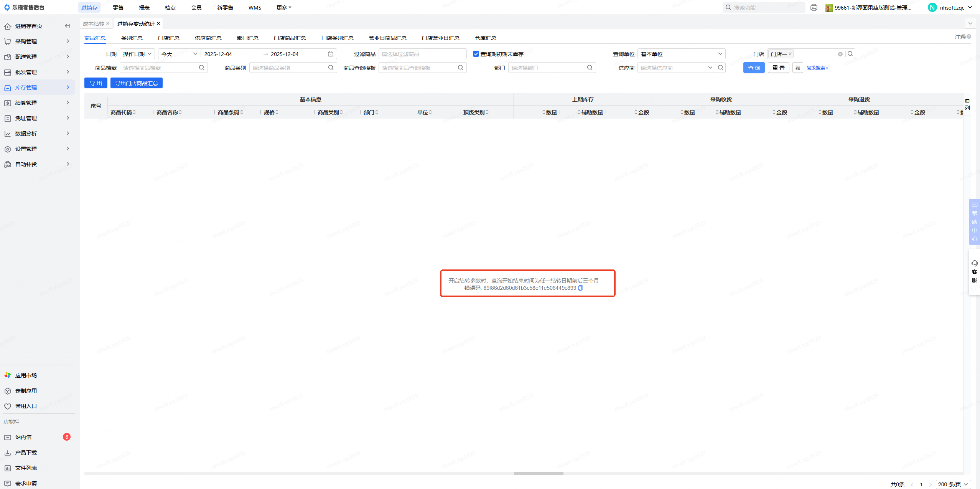Clear the 门店 field with the clear icon
Image resolution: width=980 pixels, height=489 pixels.
[x=840, y=54]
